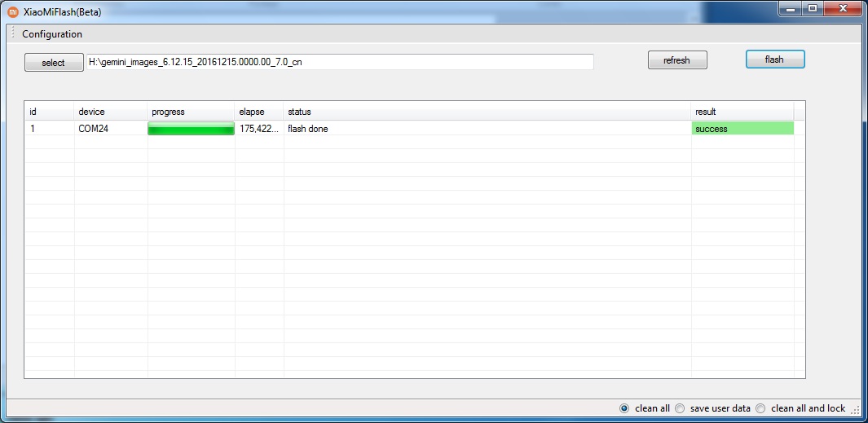Close the XiaoMiFlash window

pyautogui.click(x=844, y=8)
